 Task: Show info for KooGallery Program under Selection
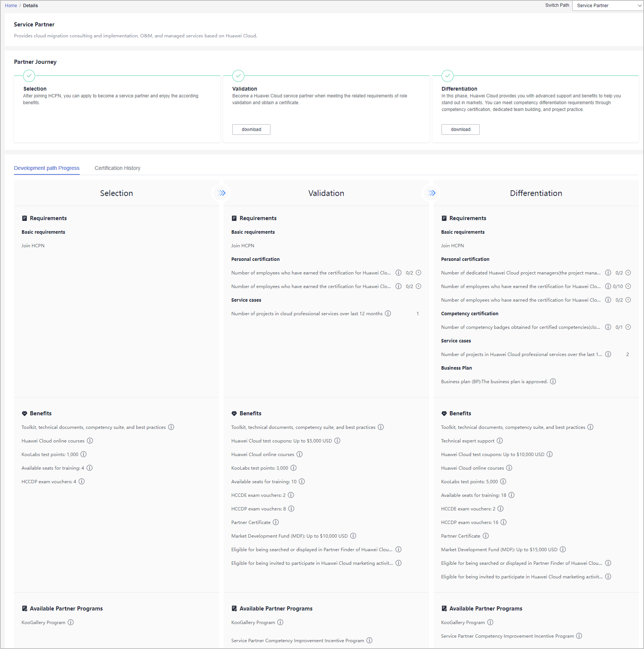click(x=71, y=622)
